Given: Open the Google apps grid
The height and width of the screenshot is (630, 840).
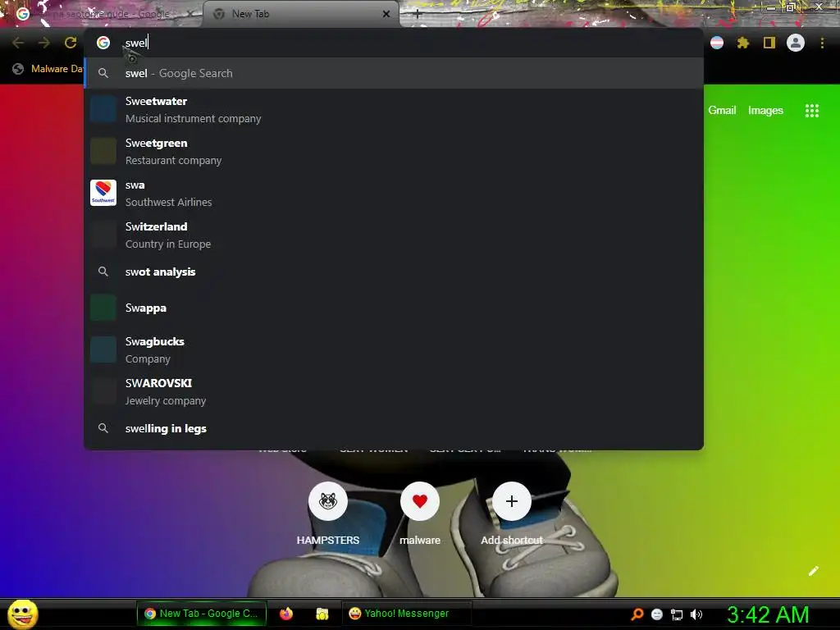Looking at the screenshot, I should [x=811, y=111].
